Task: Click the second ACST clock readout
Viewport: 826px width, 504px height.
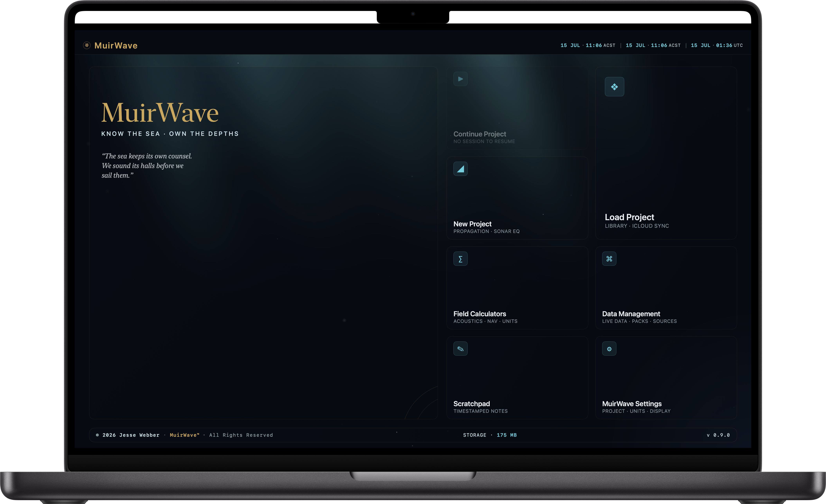Action: (653, 45)
